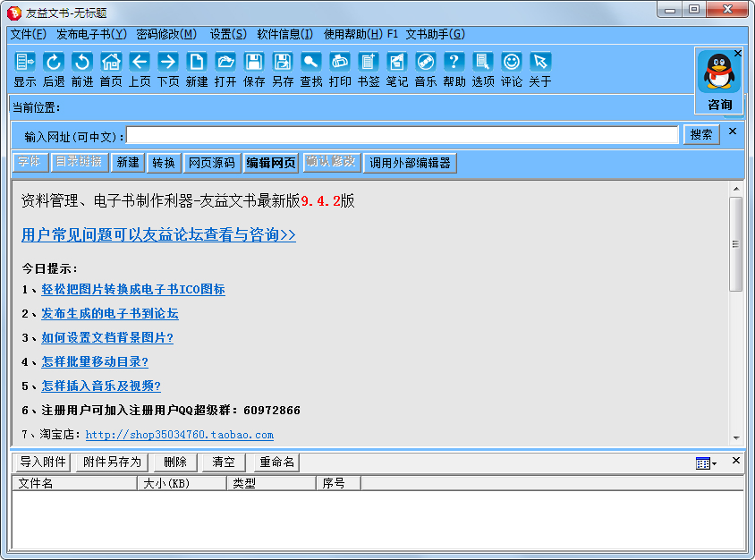Open link 怎样批量移动目录?

pos(95,361)
